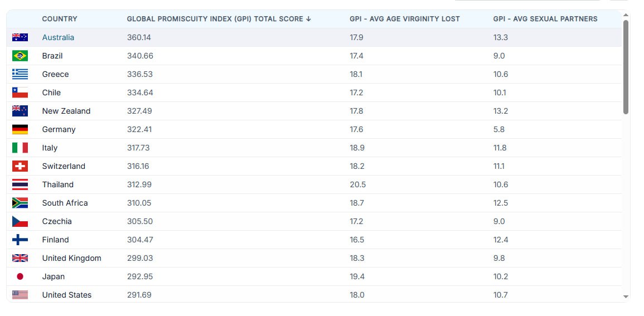Click the Thailand total score 312.99 cell
The height and width of the screenshot is (316, 644).
tap(139, 184)
